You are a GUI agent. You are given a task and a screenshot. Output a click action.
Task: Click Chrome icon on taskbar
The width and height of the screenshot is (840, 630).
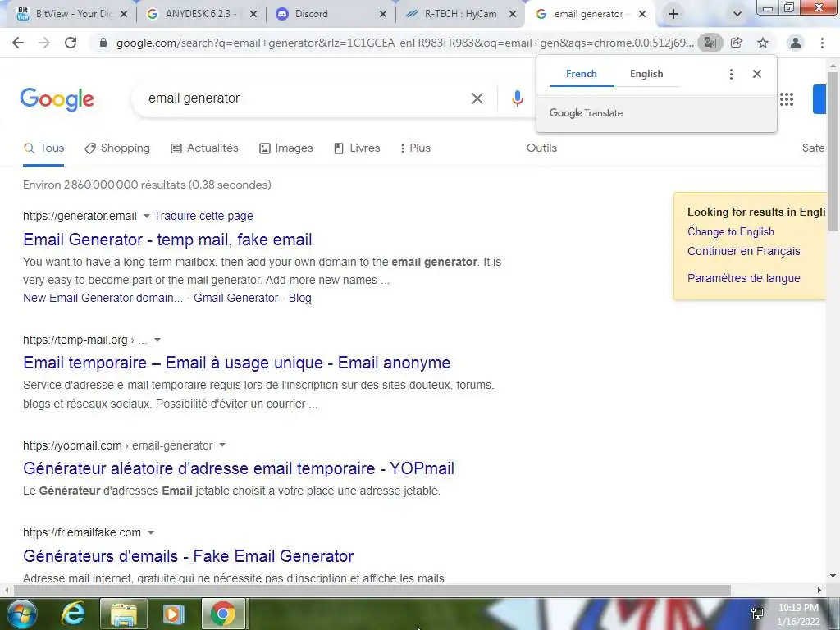click(223, 614)
